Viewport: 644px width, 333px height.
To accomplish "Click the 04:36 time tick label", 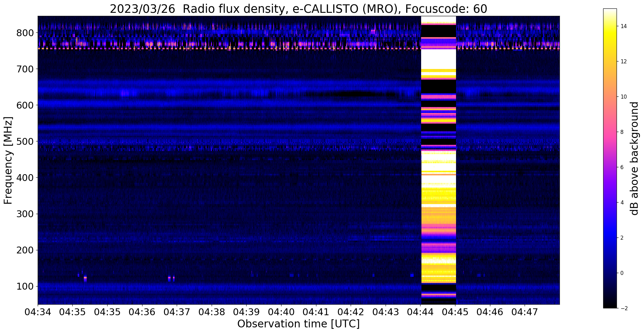I will pos(142,312).
